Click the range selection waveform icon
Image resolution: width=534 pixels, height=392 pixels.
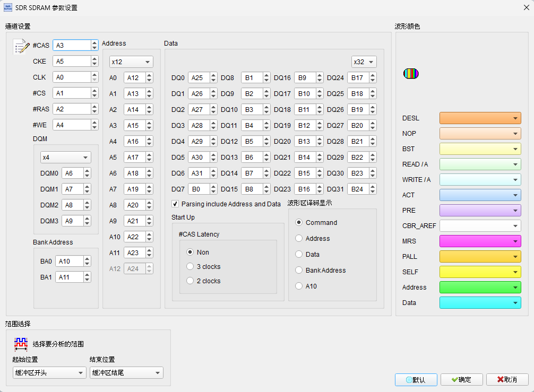pos(21,344)
